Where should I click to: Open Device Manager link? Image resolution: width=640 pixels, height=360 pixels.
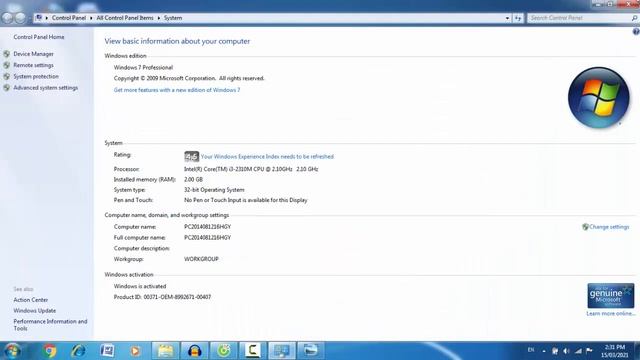(33, 54)
